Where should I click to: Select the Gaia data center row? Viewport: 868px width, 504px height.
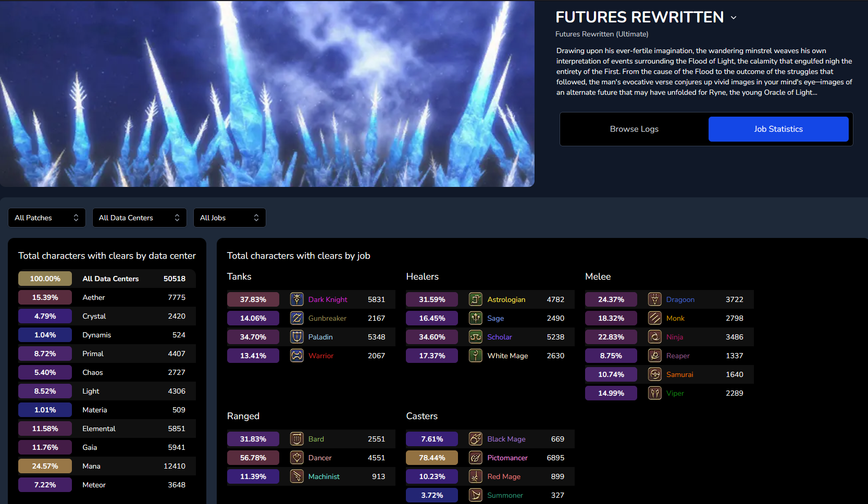click(107, 447)
